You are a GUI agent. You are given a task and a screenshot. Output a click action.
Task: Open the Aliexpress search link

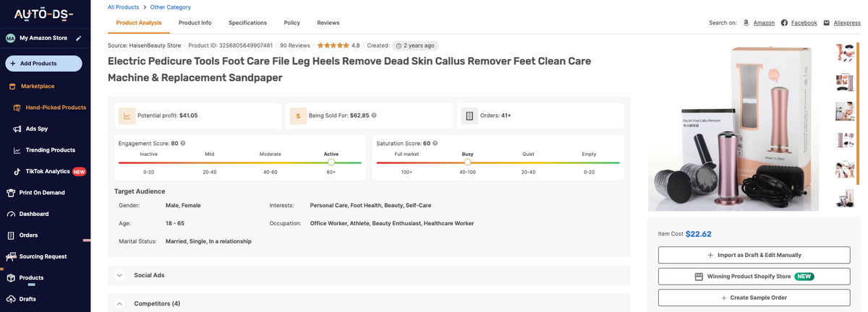tap(847, 22)
